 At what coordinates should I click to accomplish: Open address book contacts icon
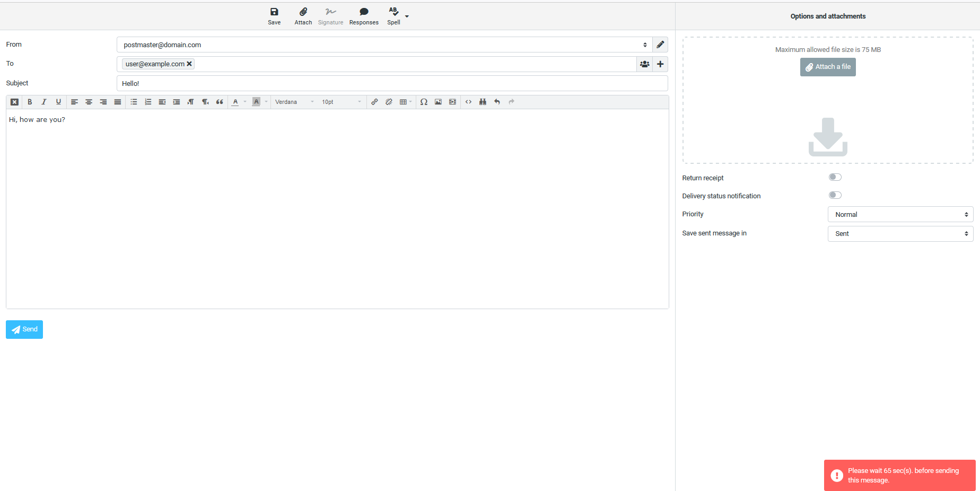[x=644, y=64]
